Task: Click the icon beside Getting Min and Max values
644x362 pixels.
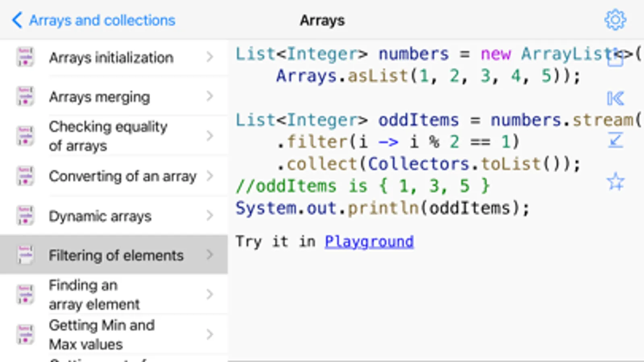Action: click(x=25, y=335)
